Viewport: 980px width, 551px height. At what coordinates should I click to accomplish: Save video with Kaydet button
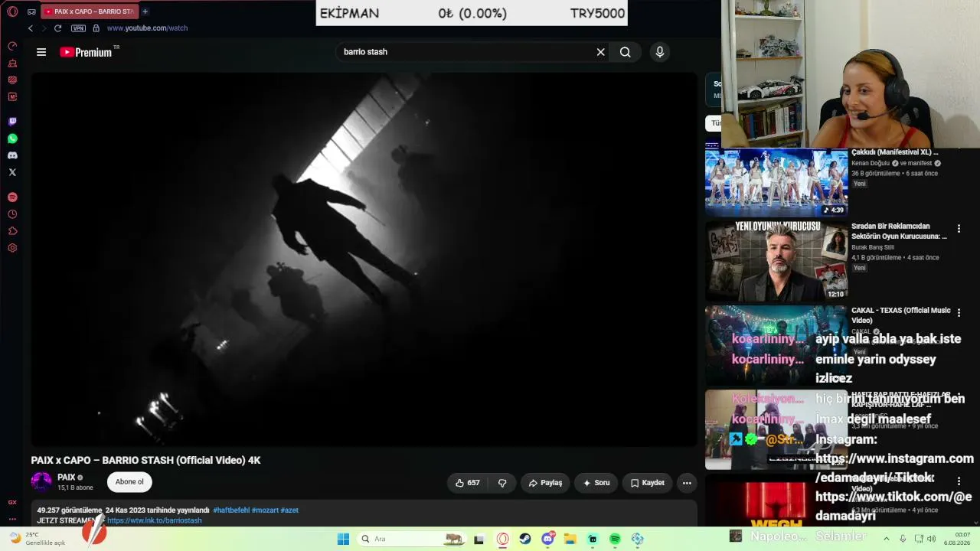(x=647, y=483)
